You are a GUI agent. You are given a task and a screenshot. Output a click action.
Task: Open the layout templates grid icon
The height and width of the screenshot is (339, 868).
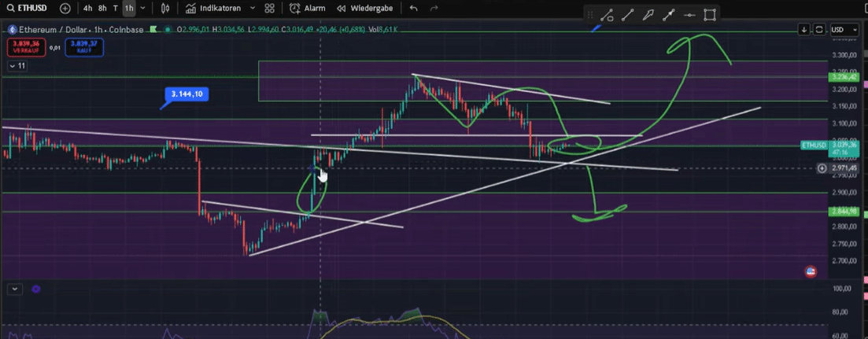click(270, 8)
